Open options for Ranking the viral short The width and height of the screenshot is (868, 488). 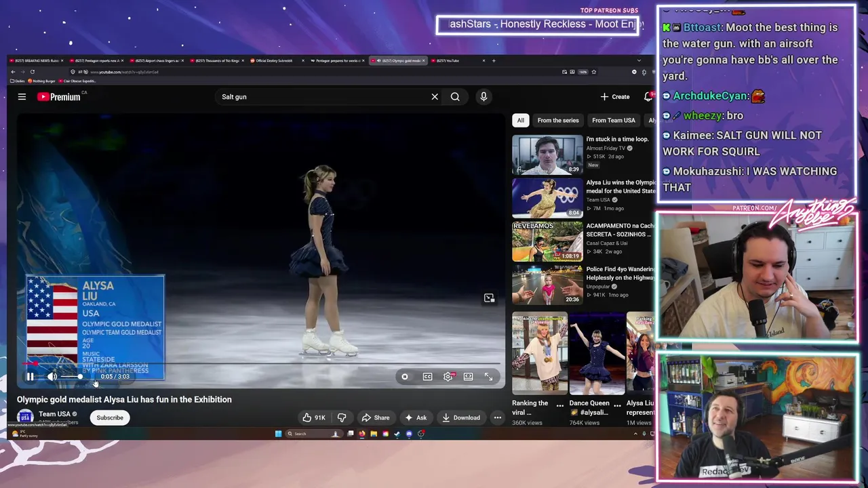(559, 405)
